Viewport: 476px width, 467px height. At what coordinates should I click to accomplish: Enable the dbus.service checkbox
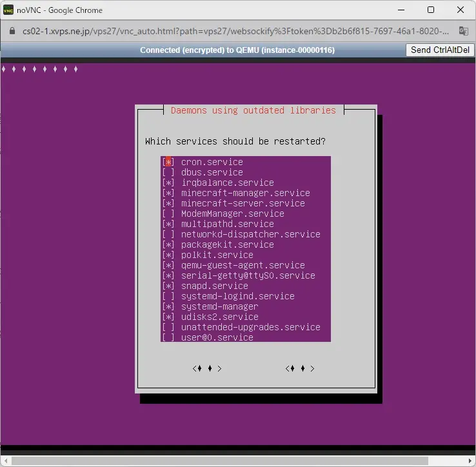[168, 172]
